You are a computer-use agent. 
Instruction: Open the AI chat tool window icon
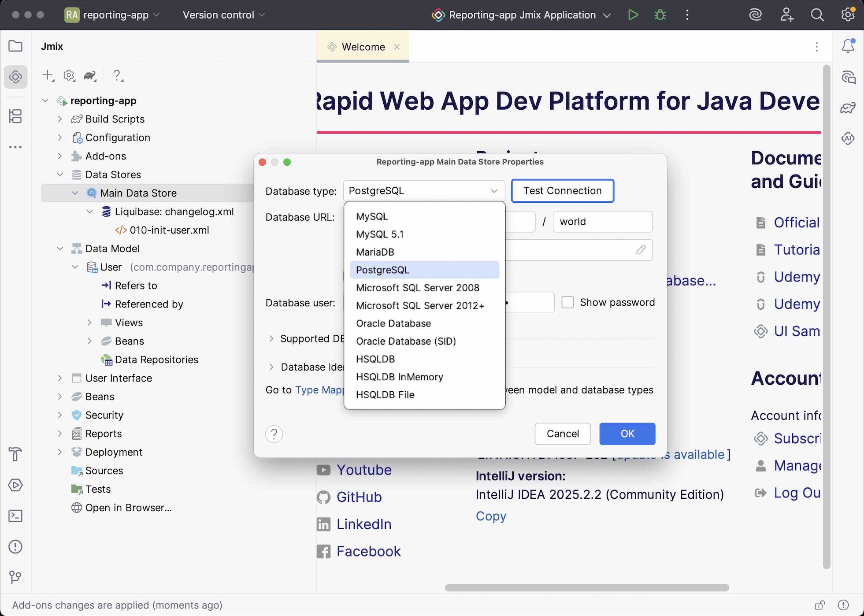(848, 77)
